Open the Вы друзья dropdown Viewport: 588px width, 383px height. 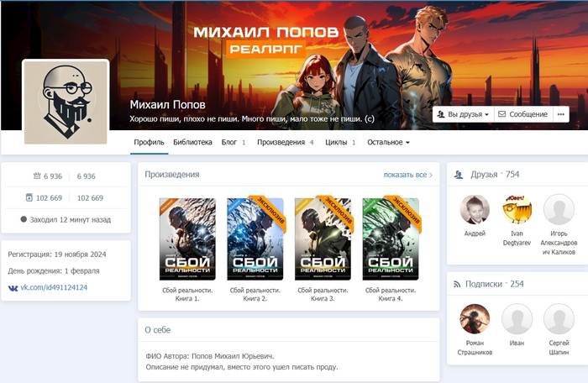(x=463, y=114)
